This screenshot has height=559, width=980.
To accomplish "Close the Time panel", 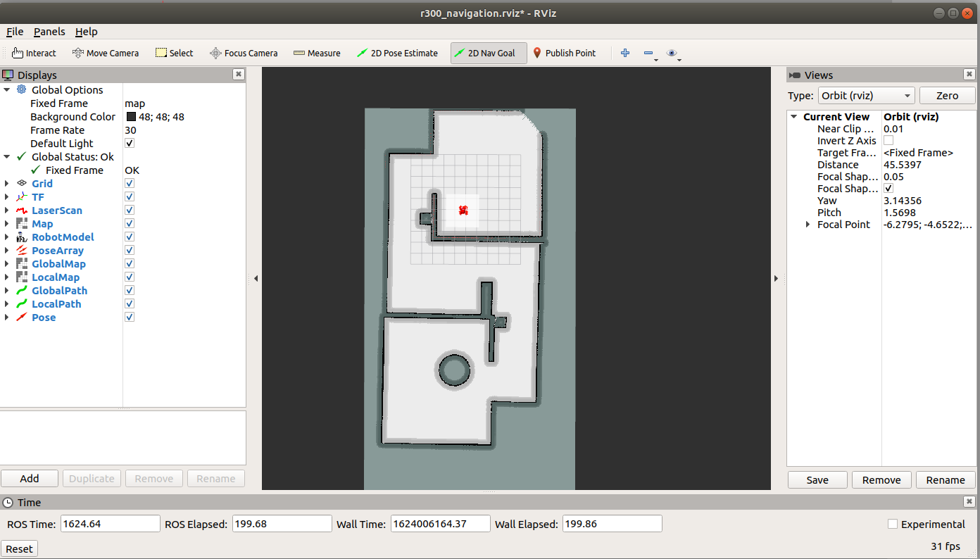I will pyautogui.click(x=969, y=501).
